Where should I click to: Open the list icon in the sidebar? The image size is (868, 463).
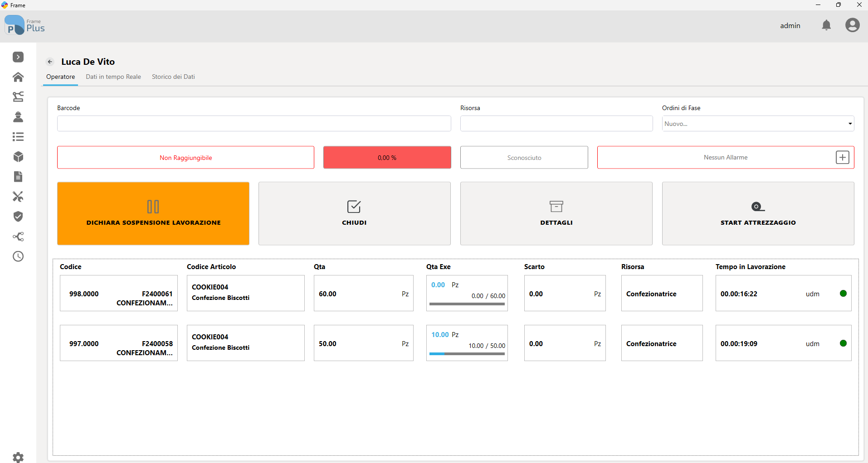pyautogui.click(x=18, y=137)
